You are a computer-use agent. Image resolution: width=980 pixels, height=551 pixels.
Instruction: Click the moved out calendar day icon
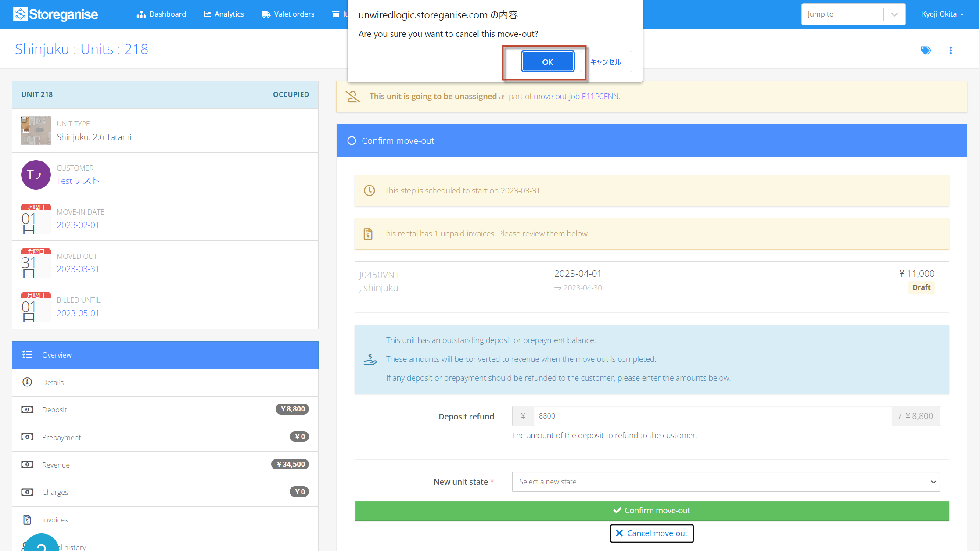pos(36,263)
